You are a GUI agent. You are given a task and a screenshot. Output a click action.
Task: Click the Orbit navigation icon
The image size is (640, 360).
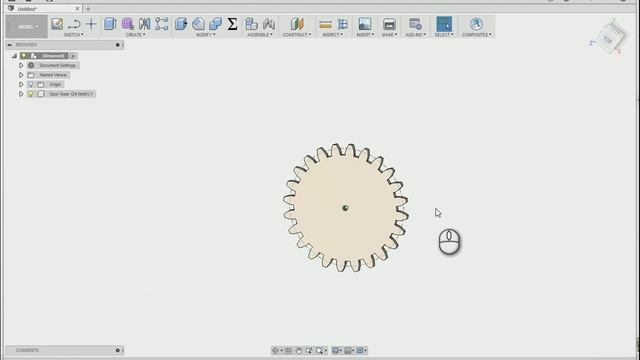point(276,351)
